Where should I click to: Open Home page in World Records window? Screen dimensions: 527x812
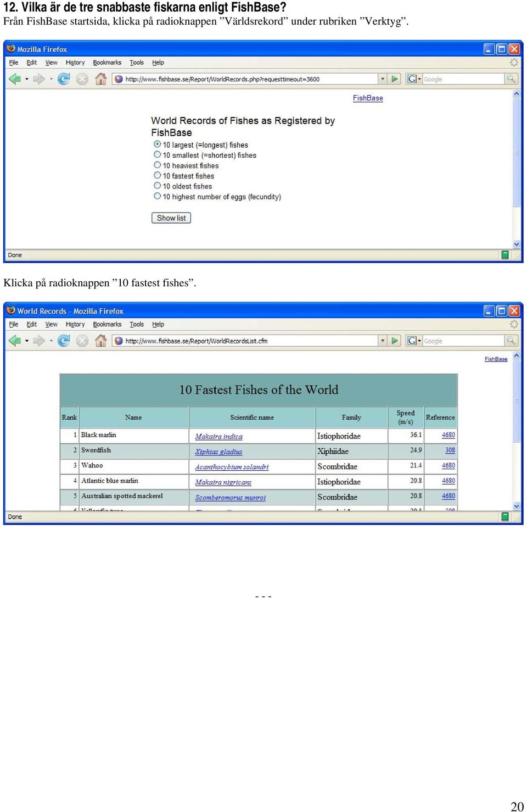coord(100,341)
